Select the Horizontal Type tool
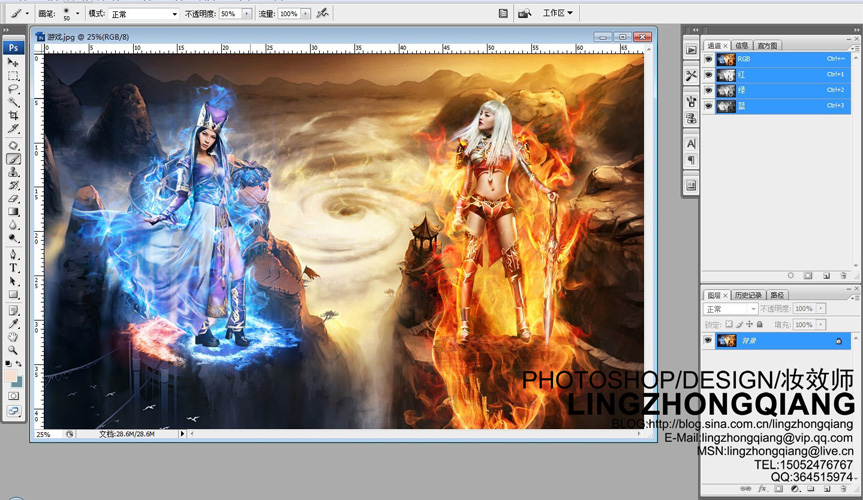This screenshot has width=863, height=500. tap(13, 268)
